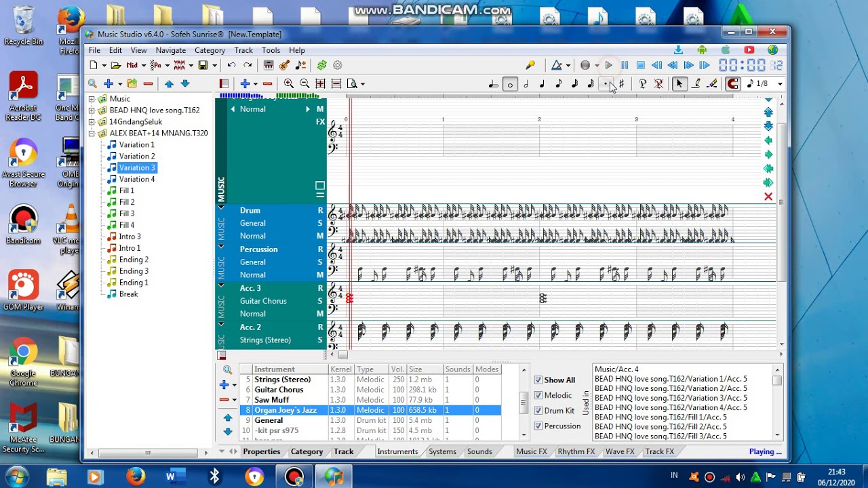This screenshot has width=868, height=488.
Task: Redo the last undone action
Action: coord(248,65)
